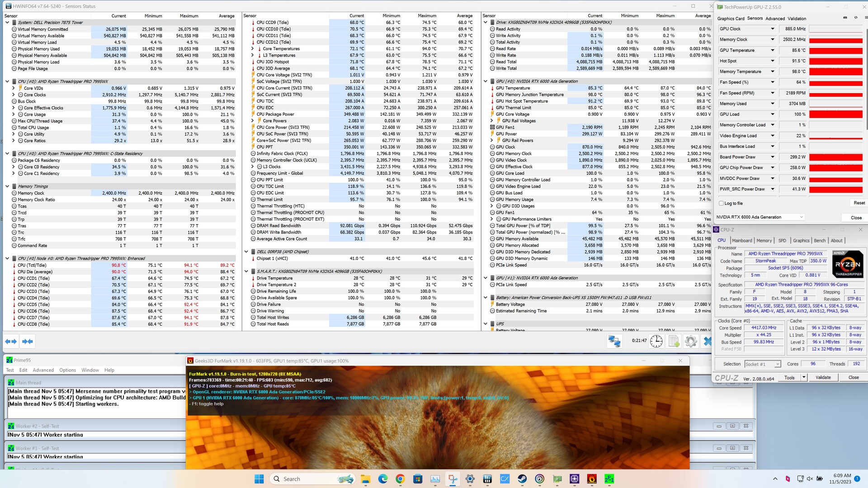
Task: Expand the GPU Rail Voltages item
Action: (491, 121)
